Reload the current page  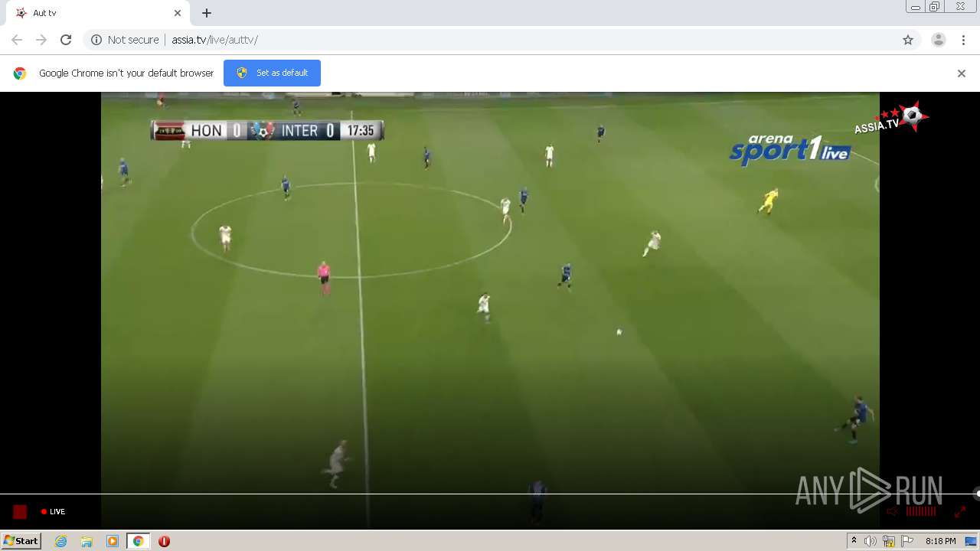click(66, 40)
